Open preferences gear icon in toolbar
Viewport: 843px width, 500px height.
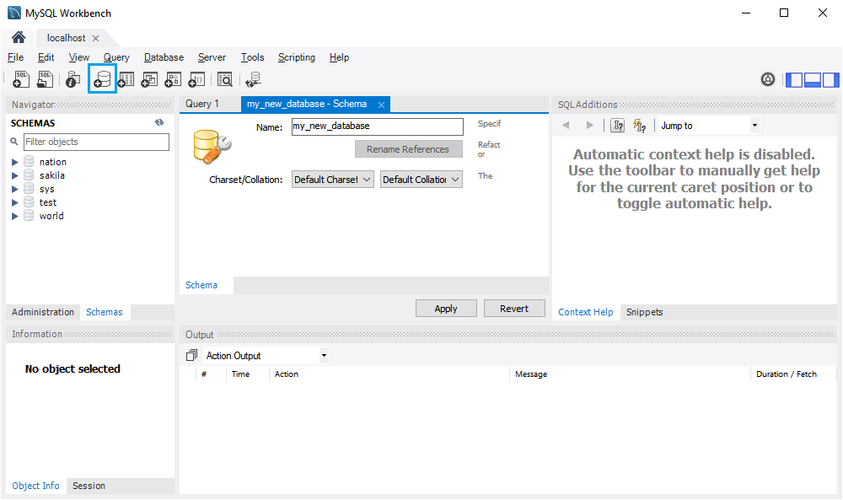(x=768, y=80)
